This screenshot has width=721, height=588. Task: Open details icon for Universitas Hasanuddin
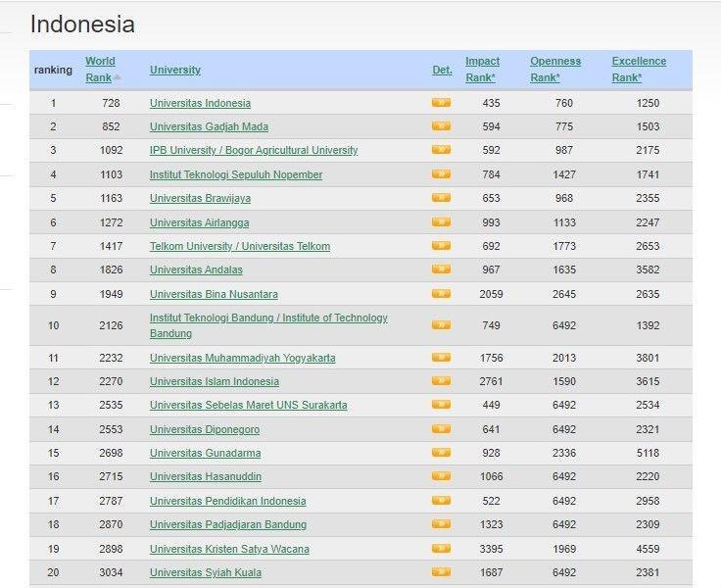441,476
